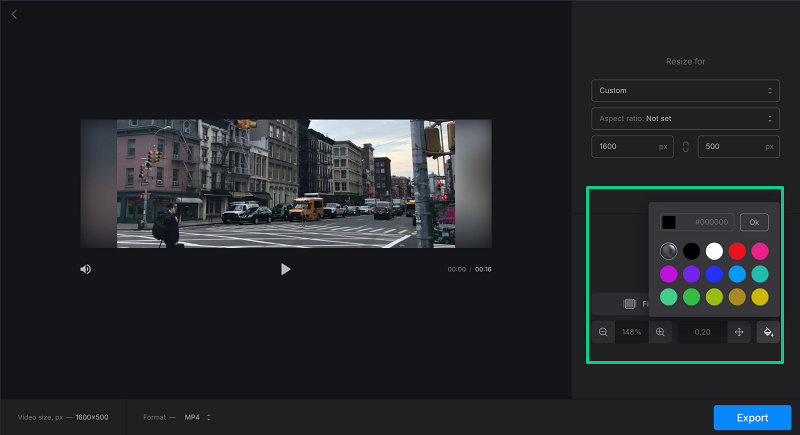800x435 pixels.
Task: Pick the magenta color swatch
Action: click(668, 274)
